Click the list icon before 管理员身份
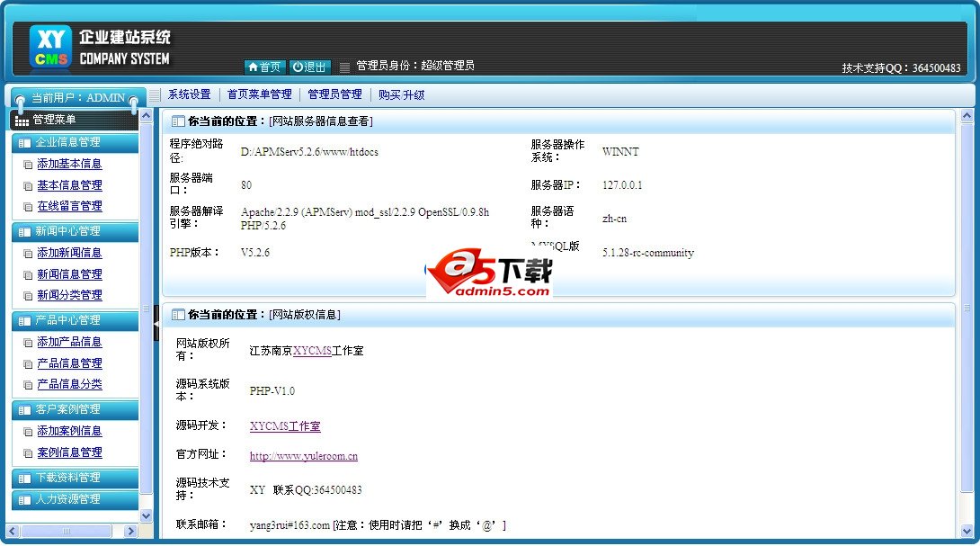The width and height of the screenshot is (980, 546). (x=344, y=67)
